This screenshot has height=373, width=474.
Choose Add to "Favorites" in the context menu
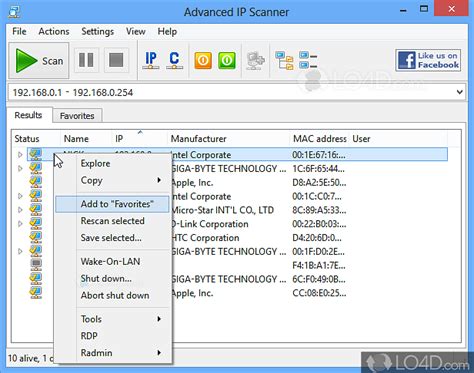coord(113,204)
